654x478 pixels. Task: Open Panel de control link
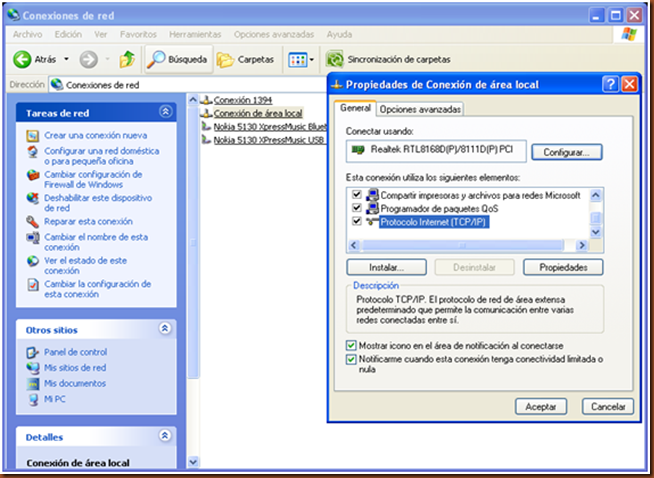tap(75, 352)
